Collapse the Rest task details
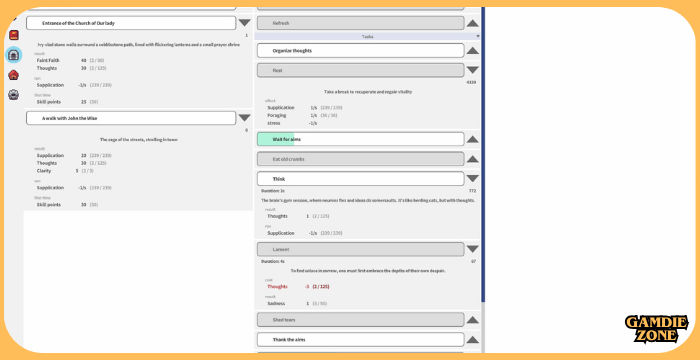This screenshot has width=700, height=360. point(472,70)
